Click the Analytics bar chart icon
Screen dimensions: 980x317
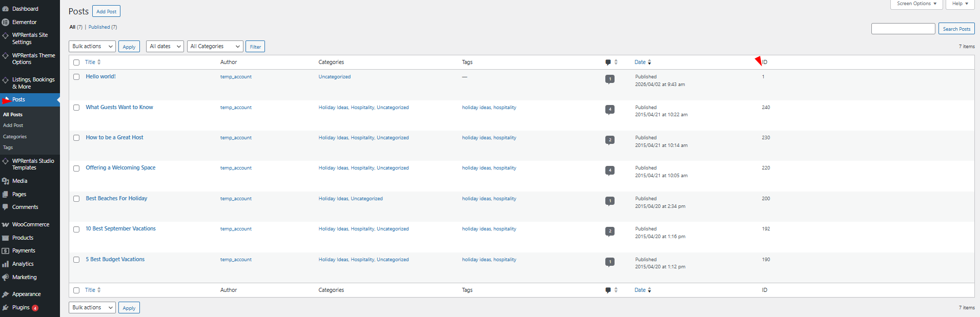pyautogui.click(x=6, y=264)
